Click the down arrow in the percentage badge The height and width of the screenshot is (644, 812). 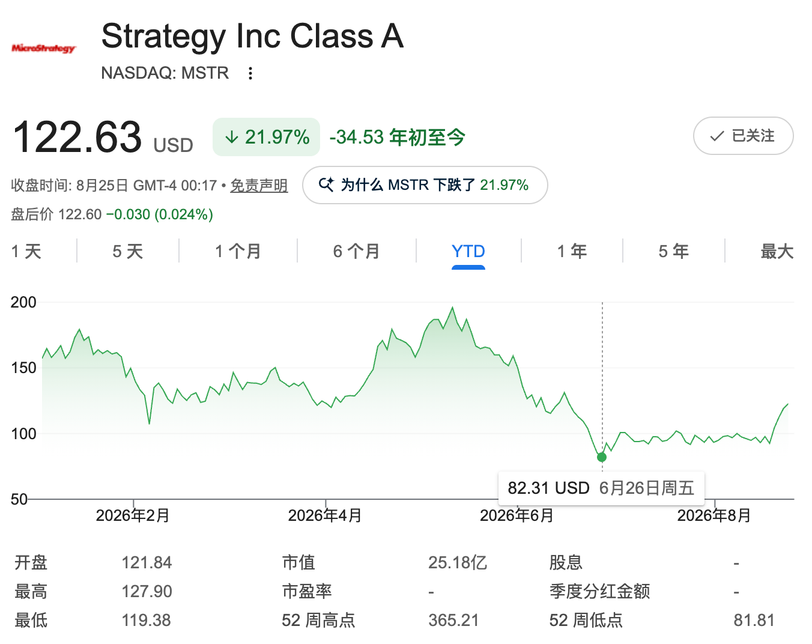coord(232,138)
